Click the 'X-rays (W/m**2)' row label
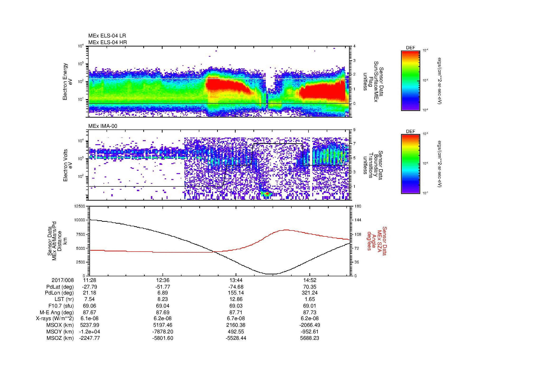555x392 pixels. coord(55,318)
